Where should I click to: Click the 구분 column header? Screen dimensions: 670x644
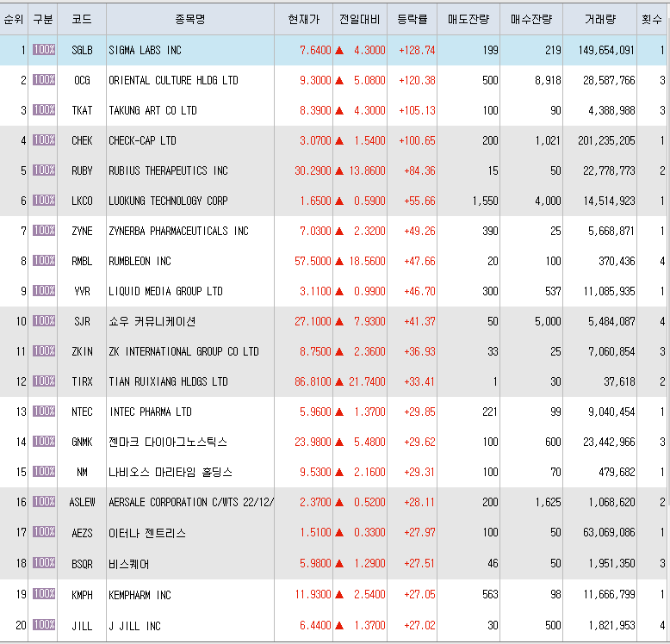coord(43,19)
